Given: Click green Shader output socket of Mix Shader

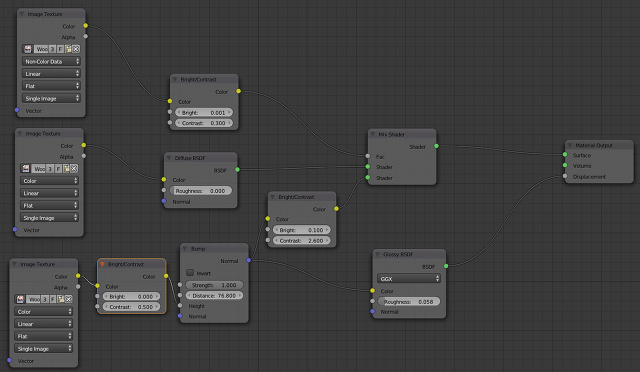Looking at the screenshot, I should coord(436,146).
